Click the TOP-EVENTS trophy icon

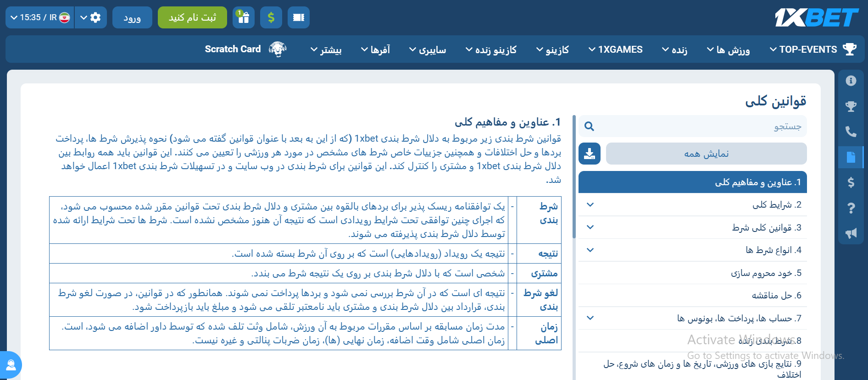click(850, 49)
